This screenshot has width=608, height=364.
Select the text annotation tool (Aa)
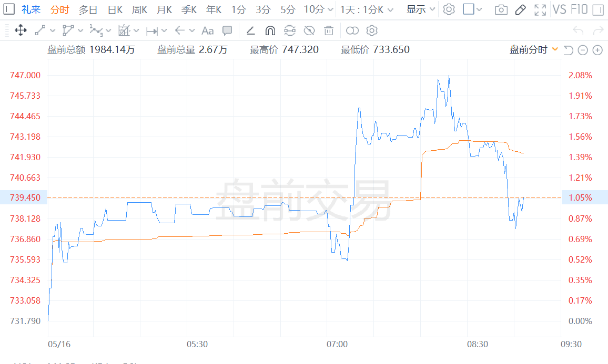coord(208,31)
